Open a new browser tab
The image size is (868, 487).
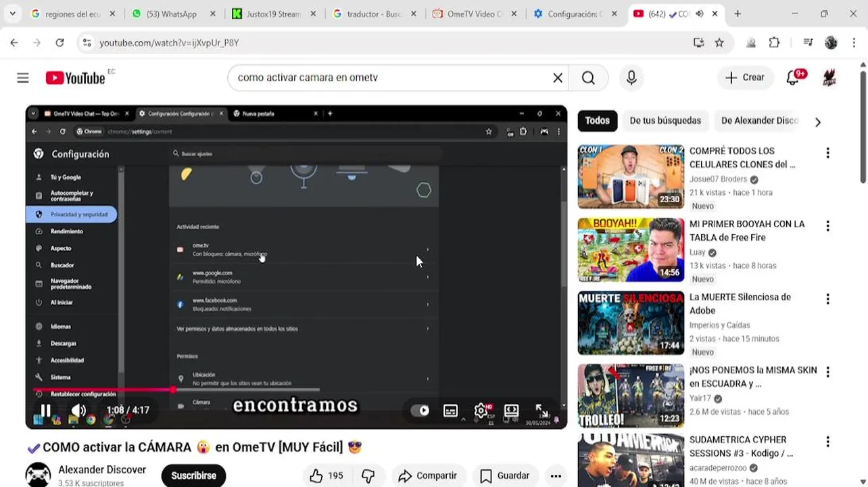pyautogui.click(x=738, y=14)
